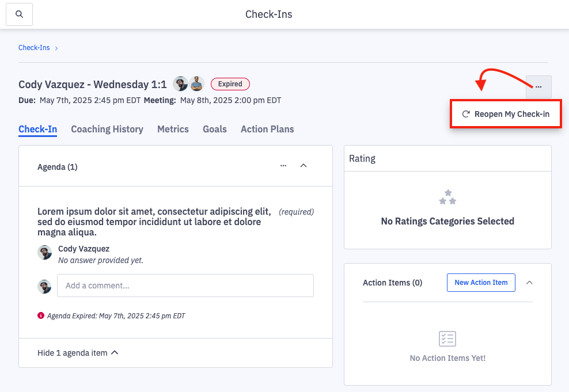Click the New Action Item button
Viewport: 569px width, 392px height.
[481, 283]
